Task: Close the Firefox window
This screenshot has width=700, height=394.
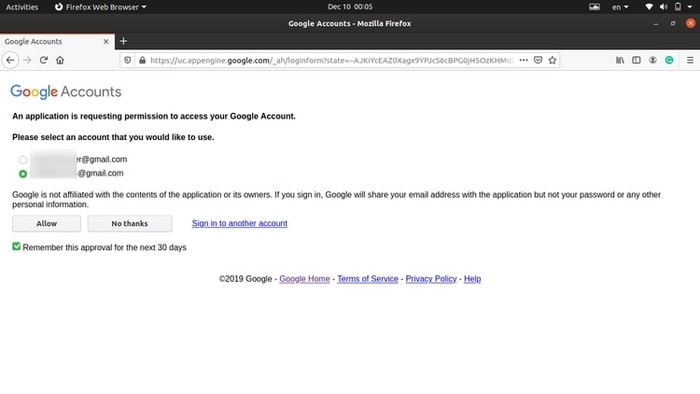Action: pos(690,23)
